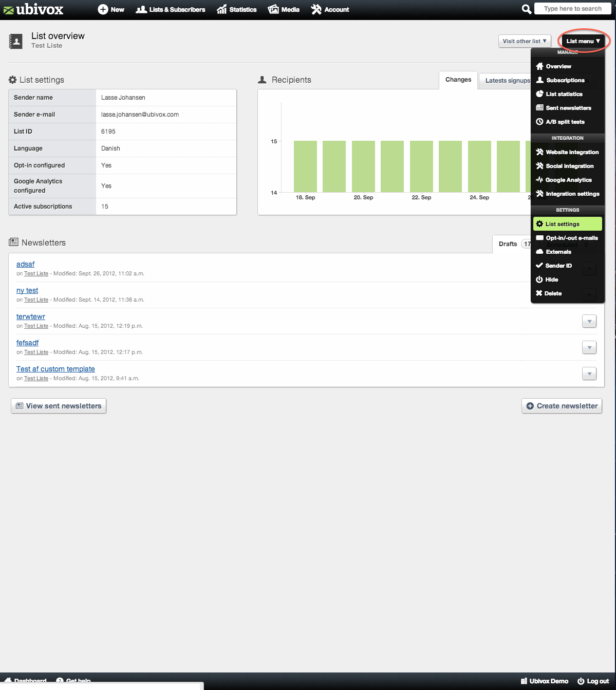Open the New menu
This screenshot has width=616, height=690.
tap(111, 9)
